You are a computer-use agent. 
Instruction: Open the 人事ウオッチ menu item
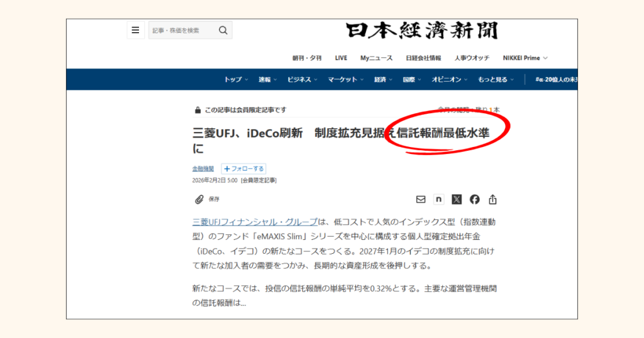tap(472, 58)
